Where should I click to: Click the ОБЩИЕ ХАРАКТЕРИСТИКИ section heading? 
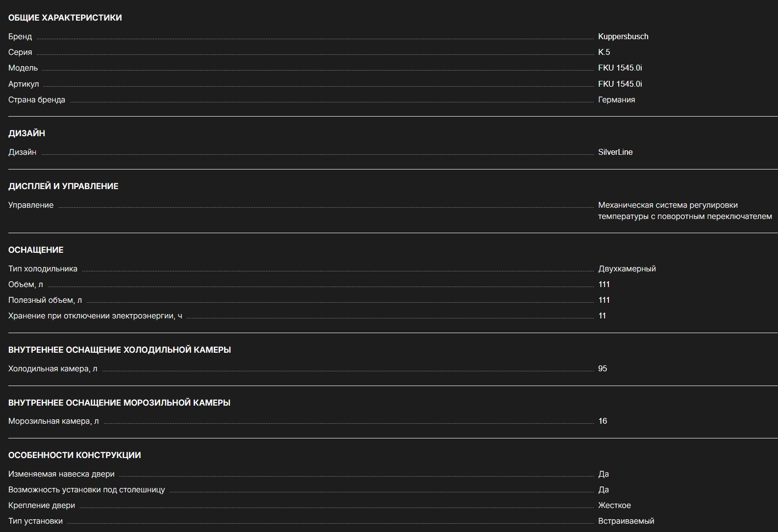(65, 18)
